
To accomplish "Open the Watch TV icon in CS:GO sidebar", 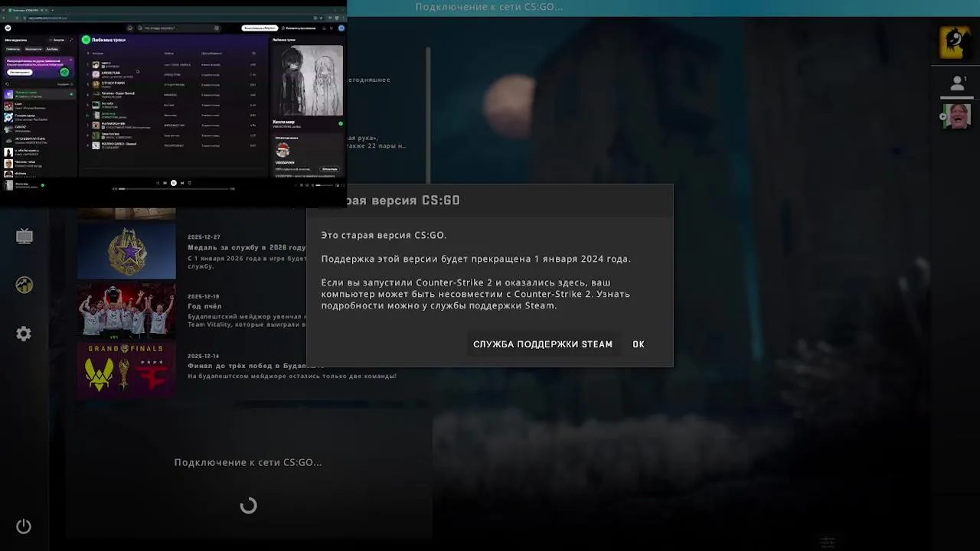I will click(24, 236).
